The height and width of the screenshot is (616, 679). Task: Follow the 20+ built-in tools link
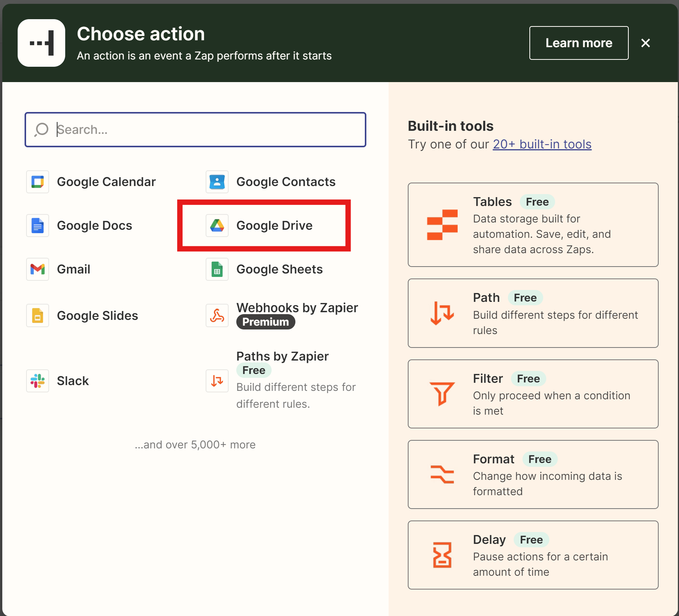click(542, 144)
